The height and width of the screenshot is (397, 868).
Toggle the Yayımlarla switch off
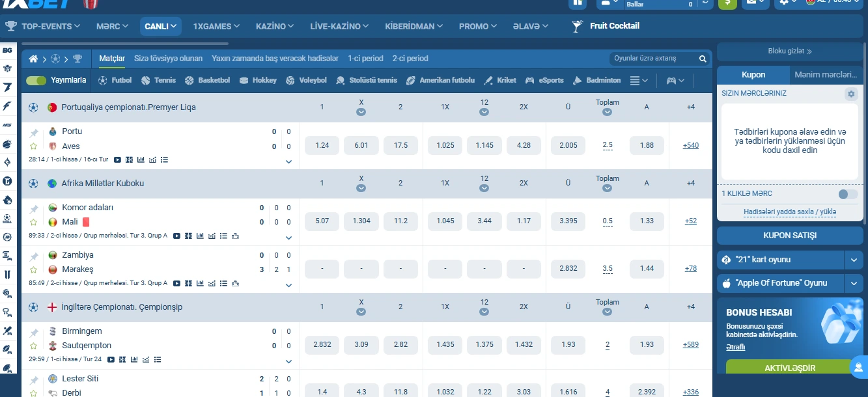[x=36, y=81]
